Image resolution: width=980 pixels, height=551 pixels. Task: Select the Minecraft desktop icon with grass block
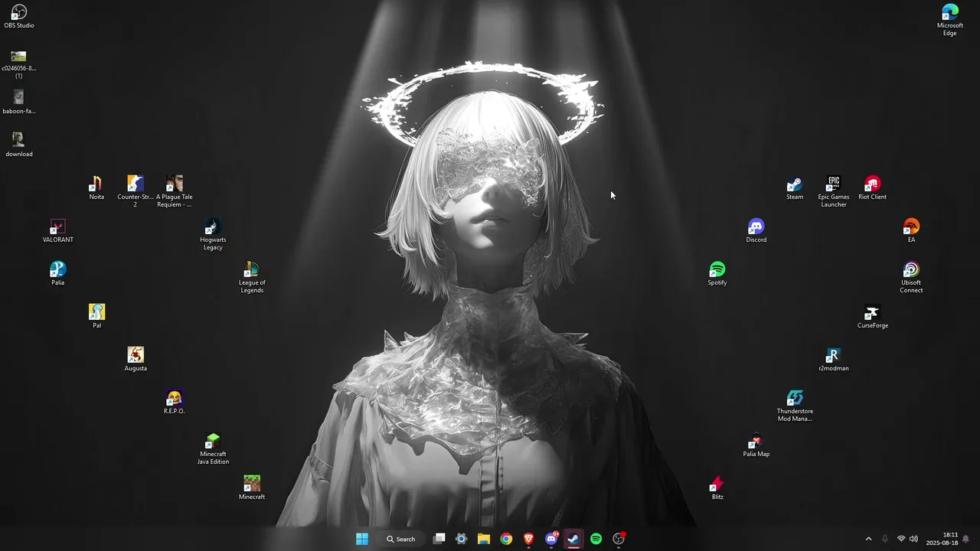click(252, 488)
